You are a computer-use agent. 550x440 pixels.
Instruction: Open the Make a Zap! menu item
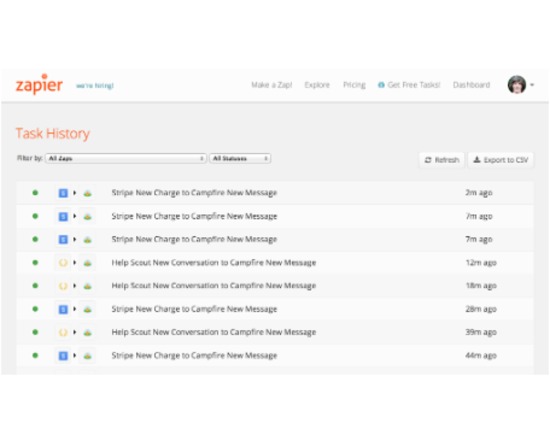click(271, 85)
